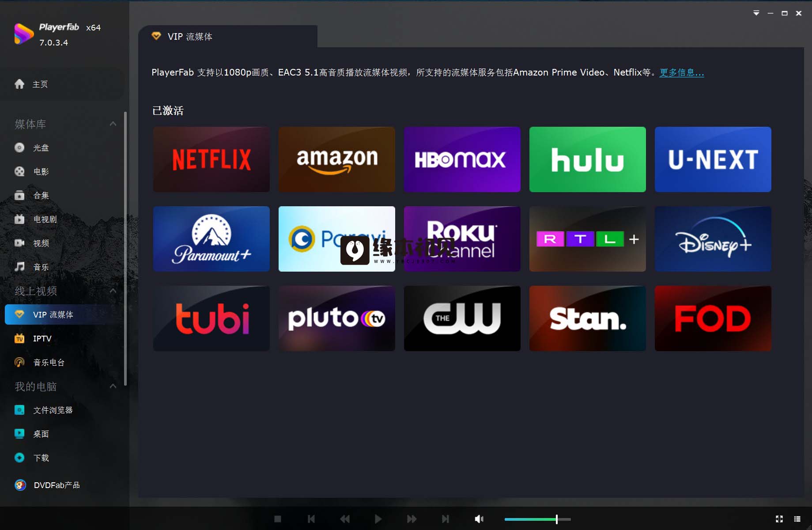The height and width of the screenshot is (530, 812).
Task: Open the Disney+ tile
Action: pos(713,239)
